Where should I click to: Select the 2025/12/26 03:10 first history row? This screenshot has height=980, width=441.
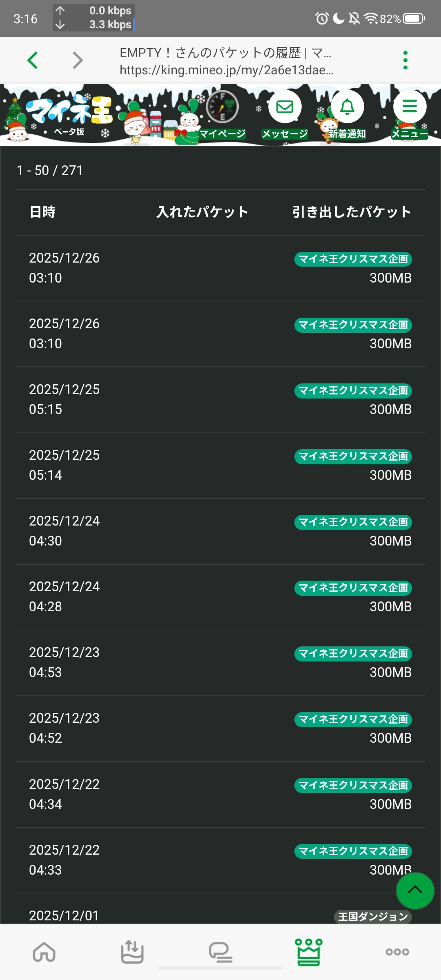[220, 268]
